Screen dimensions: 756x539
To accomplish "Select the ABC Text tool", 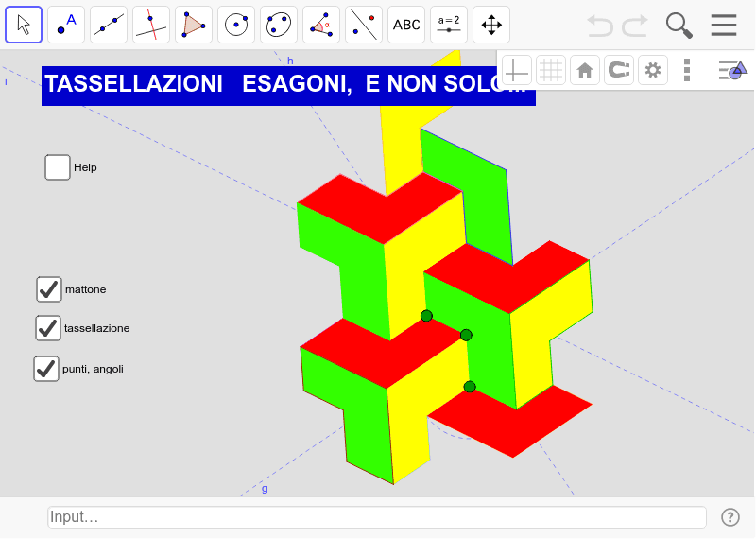I will coord(406,25).
